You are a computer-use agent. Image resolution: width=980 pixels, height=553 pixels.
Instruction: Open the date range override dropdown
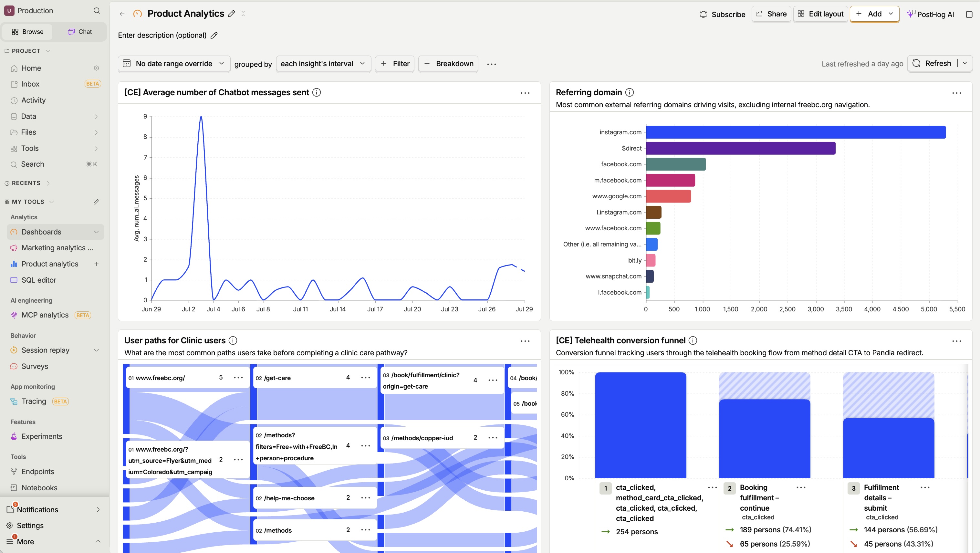tap(174, 64)
